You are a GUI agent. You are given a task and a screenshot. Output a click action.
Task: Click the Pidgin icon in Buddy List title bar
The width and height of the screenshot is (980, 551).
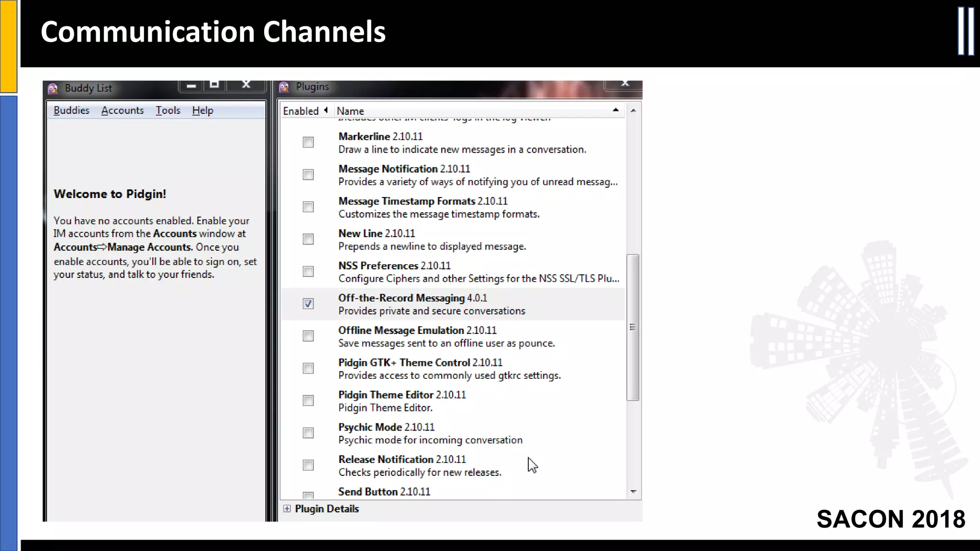tap(53, 88)
